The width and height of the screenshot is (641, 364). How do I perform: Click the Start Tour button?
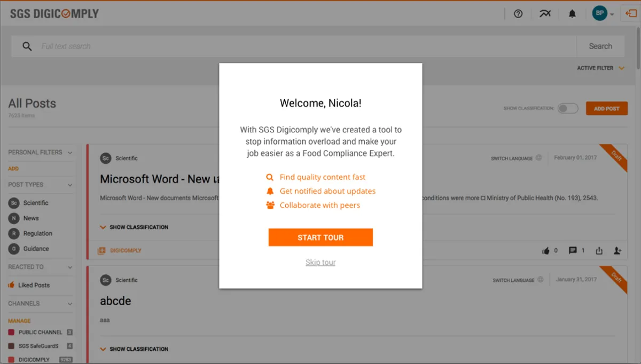[x=320, y=238]
